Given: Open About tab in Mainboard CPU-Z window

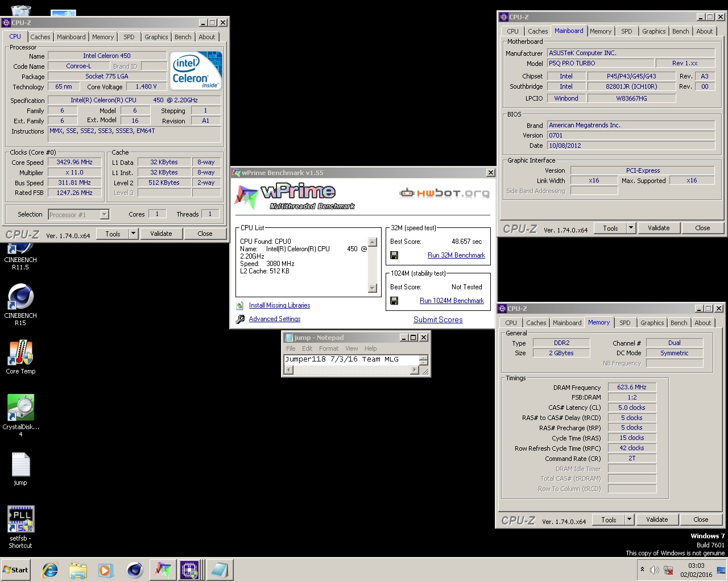Looking at the screenshot, I should pyautogui.click(x=704, y=31).
